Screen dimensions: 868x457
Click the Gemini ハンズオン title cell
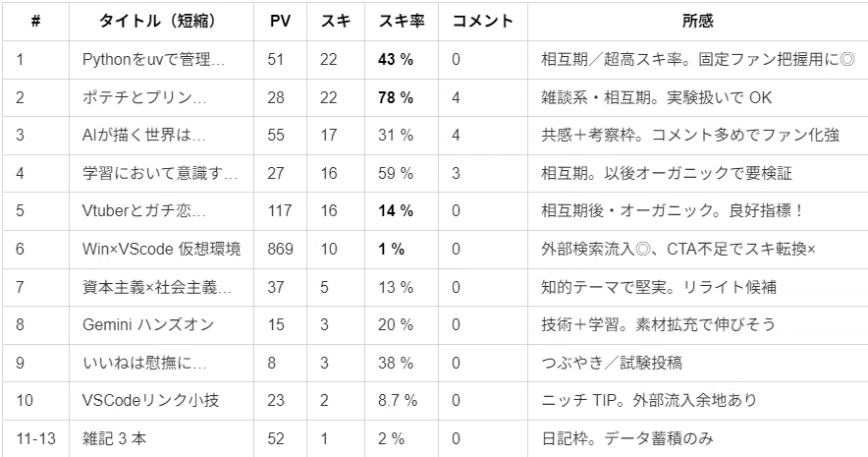(x=160, y=324)
